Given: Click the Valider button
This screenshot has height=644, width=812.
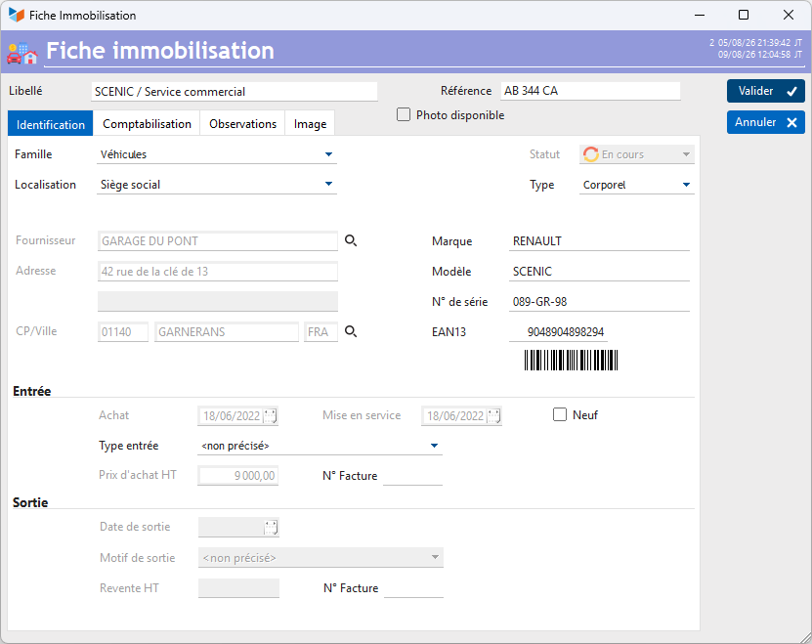Looking at the screenshot, I should coord(765,91).
